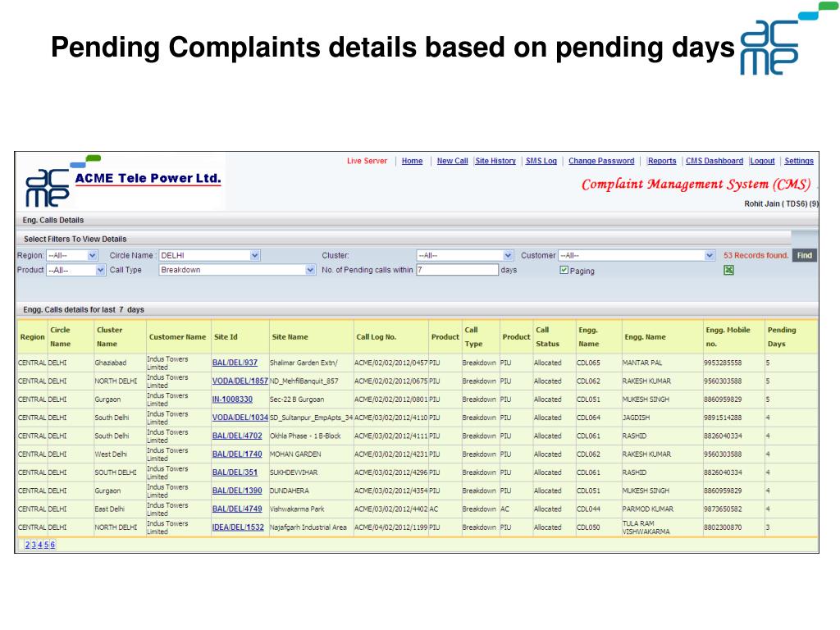
Task: Open the SMS Log link
Action: pos(541,161)
